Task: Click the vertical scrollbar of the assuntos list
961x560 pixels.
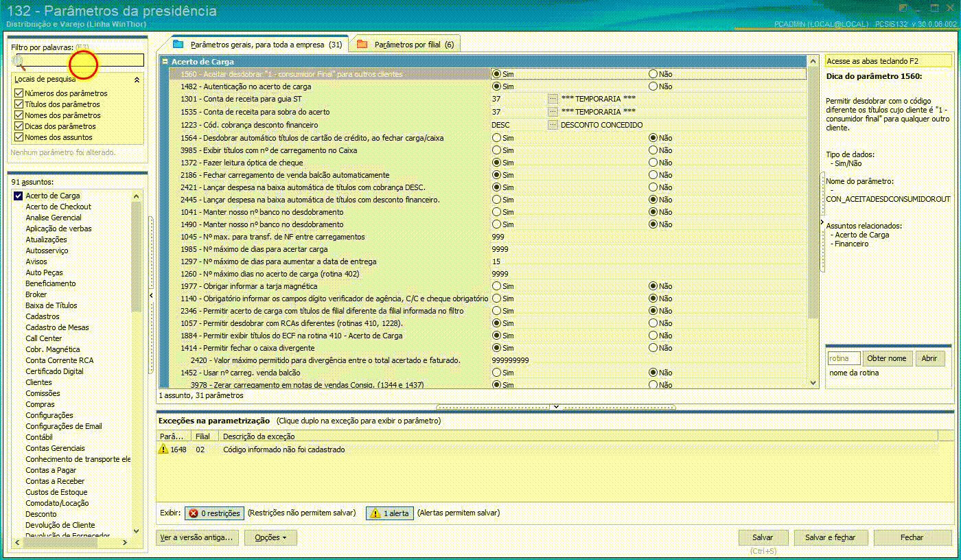Action: 136,364
